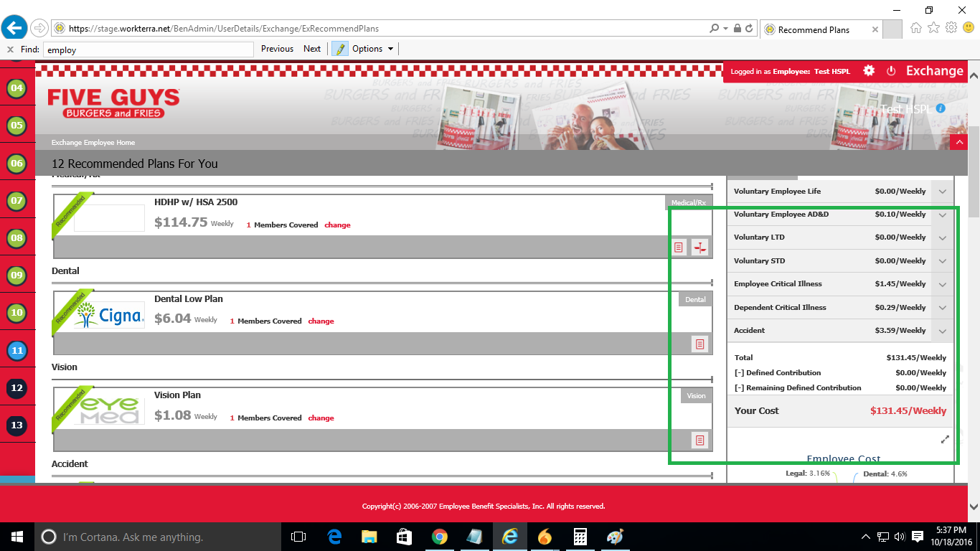The image size is (980, 551).
Task: Open Find bar Options dropdown
Action: [372, 49]
